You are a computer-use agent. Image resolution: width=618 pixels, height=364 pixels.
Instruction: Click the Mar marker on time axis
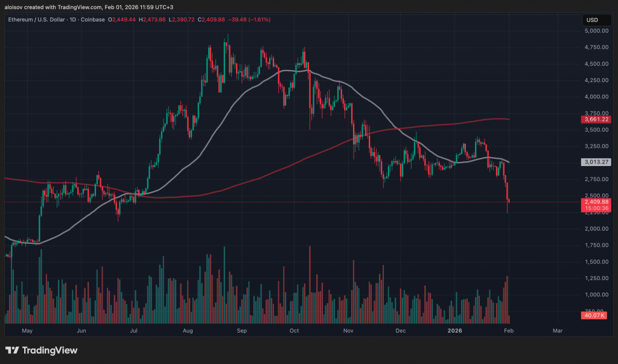tap(558, 331)
